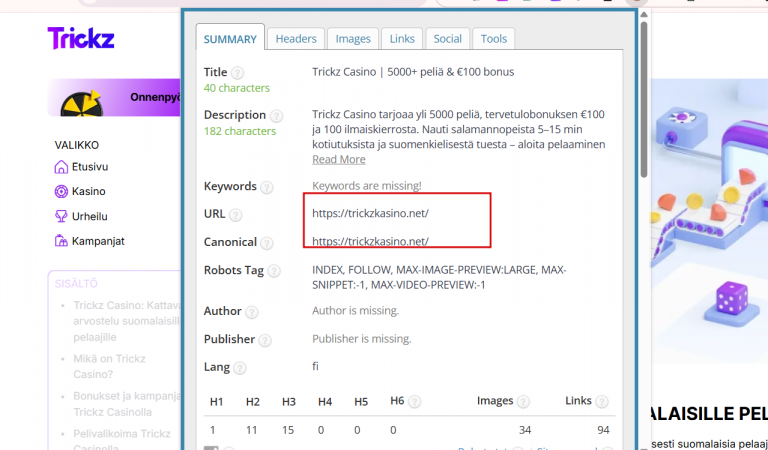Open the Headers tab
Image resolution: width=768 pixels, height=450 pixels.
[296, 39]
